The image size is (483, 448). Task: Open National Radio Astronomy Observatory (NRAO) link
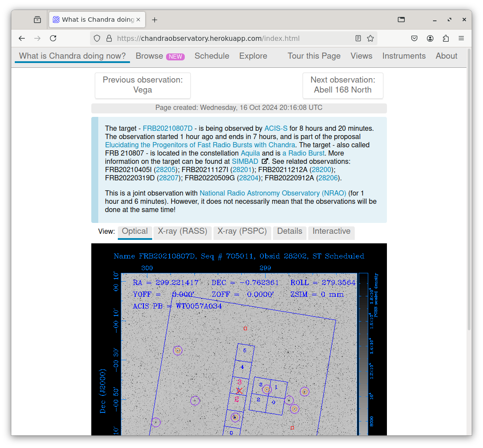click(x=273, y=193)
